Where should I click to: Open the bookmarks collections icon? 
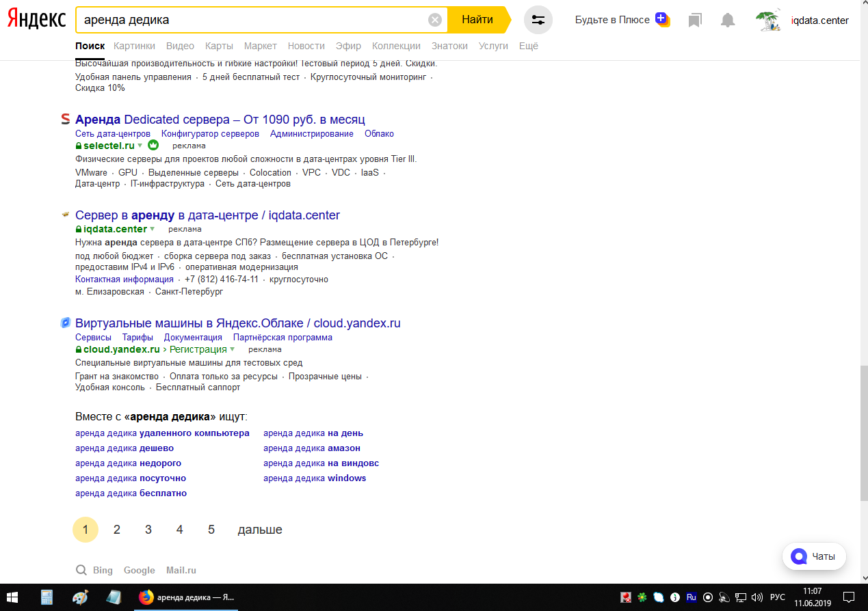click(x=695, y=21)
